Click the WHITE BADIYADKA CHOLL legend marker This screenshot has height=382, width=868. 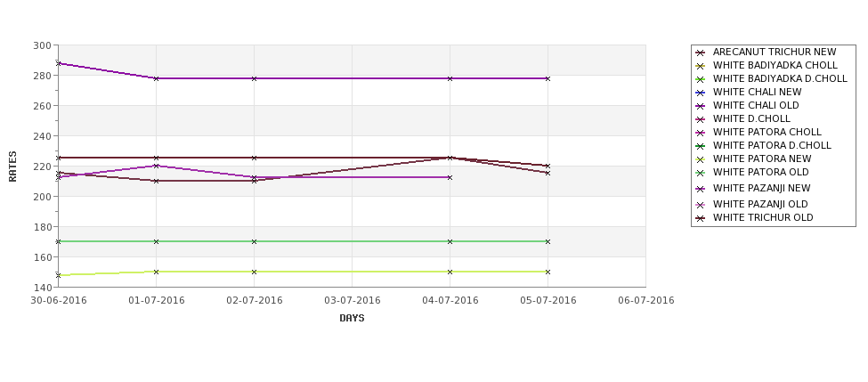[701, 66]
